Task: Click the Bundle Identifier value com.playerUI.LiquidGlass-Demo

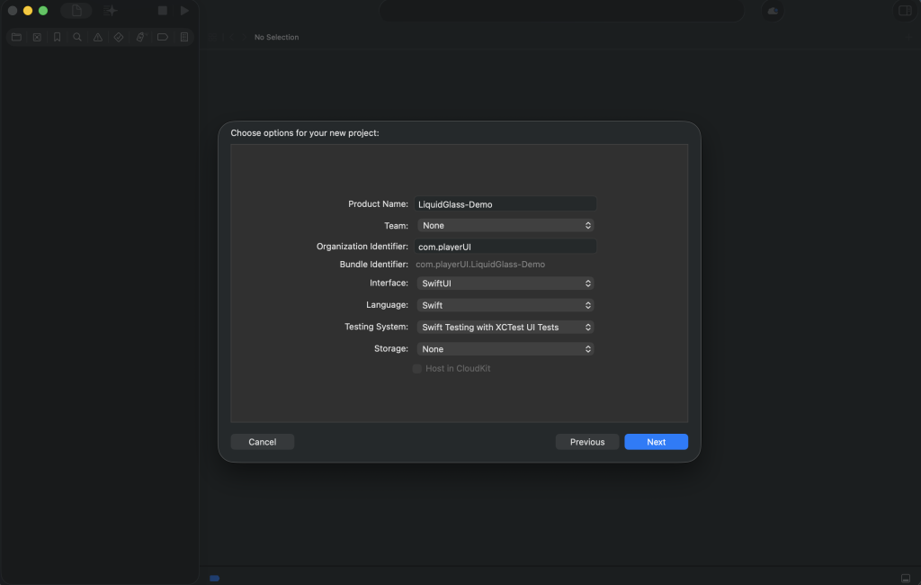Action: 480,264
